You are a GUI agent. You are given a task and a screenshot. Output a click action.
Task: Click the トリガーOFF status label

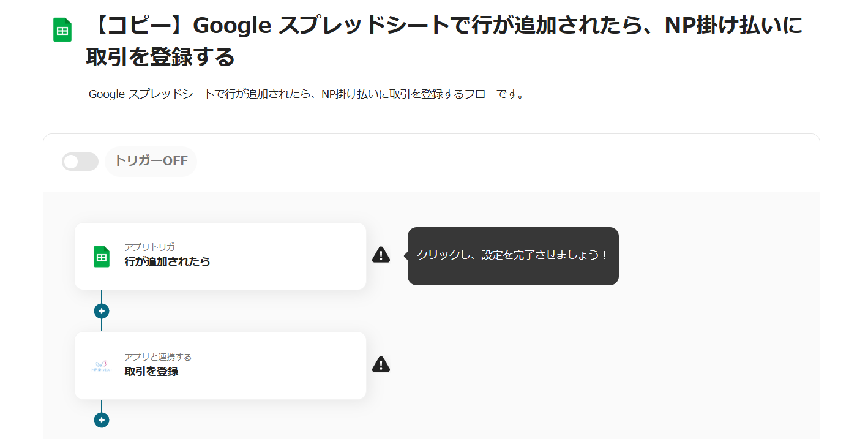[x=151, y=162]
